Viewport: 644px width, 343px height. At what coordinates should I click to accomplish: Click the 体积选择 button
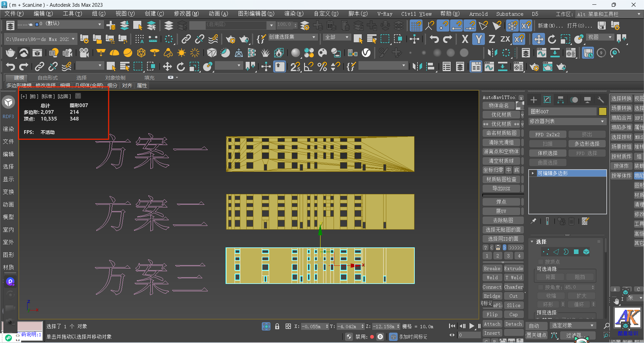point(547,153)
